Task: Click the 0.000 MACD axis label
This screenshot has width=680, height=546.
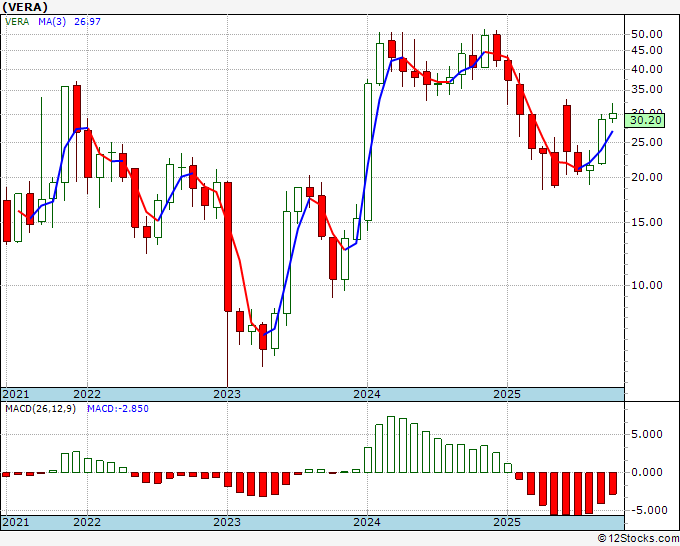Action: [646, 472]
